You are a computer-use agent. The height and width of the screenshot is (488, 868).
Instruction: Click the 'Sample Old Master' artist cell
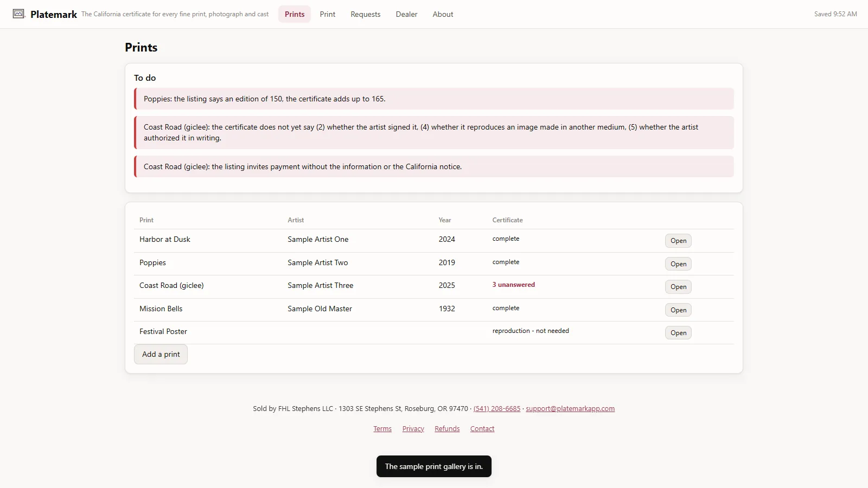320,309
